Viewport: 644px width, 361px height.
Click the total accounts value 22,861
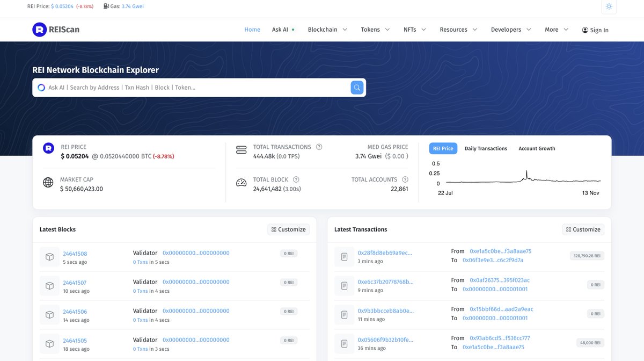pos(399,189)
